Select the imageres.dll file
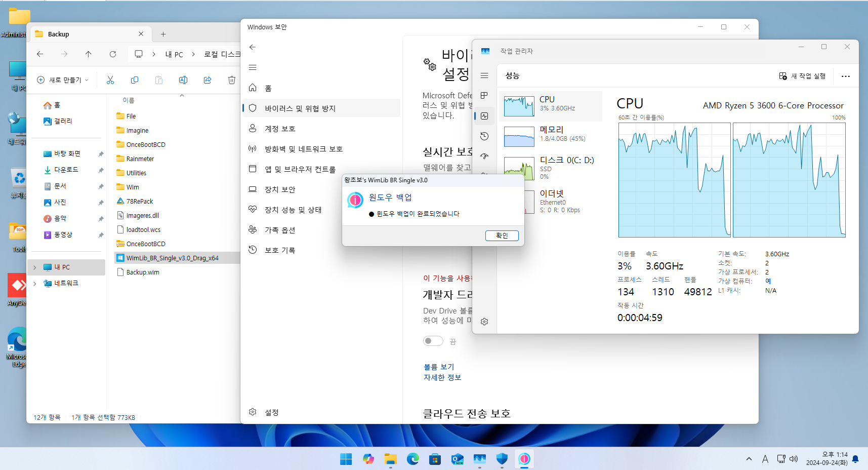Screen dimensions: 868x470 (138, 215)
